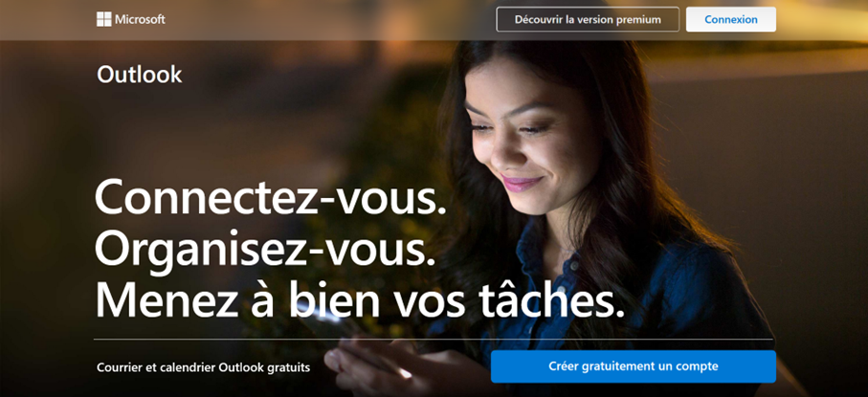Screen dimensions: 868x397
Task: Click the word 'premium' in header button
Action: (x=640, y=20)
